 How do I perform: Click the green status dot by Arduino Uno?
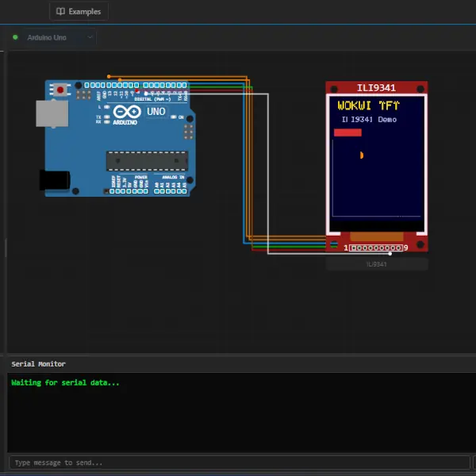point(15,37)
